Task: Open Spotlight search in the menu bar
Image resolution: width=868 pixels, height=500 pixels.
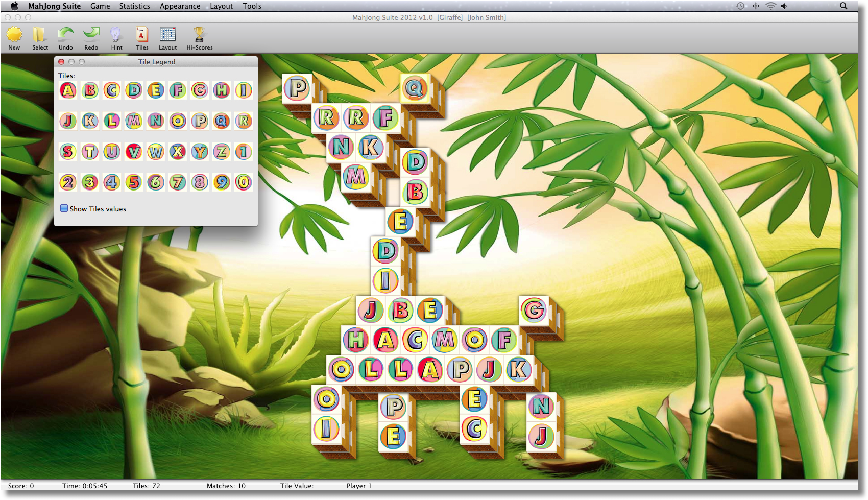Action: point(843,6)
